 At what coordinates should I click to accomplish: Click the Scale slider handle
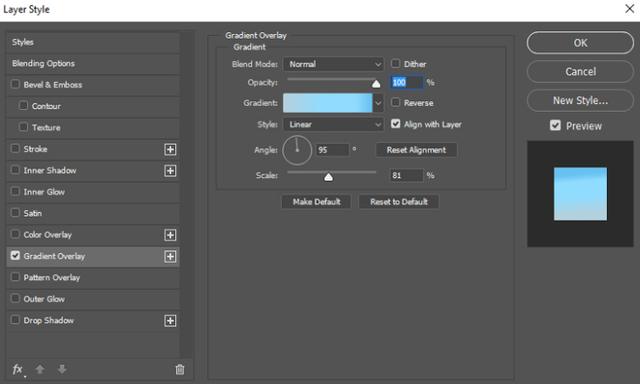328,177
